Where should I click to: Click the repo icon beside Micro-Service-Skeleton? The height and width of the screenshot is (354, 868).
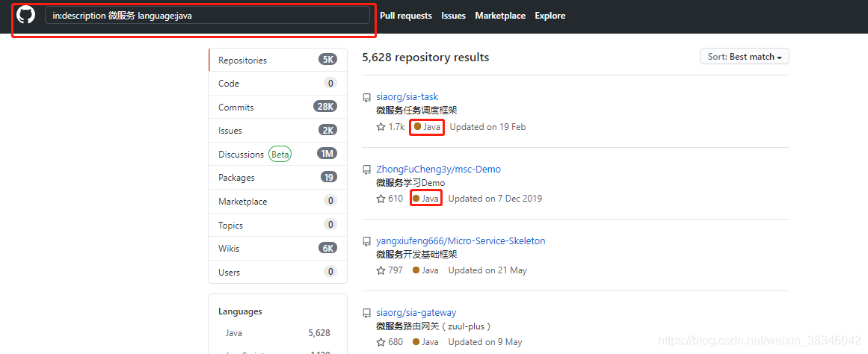(366, 242)
